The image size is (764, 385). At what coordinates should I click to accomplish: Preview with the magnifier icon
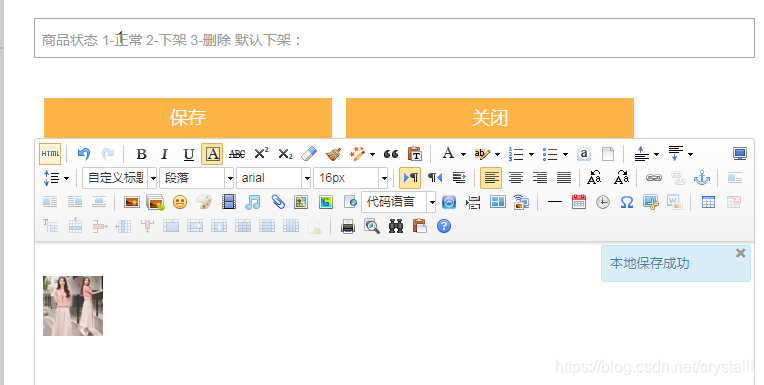(x=372, y=226)
